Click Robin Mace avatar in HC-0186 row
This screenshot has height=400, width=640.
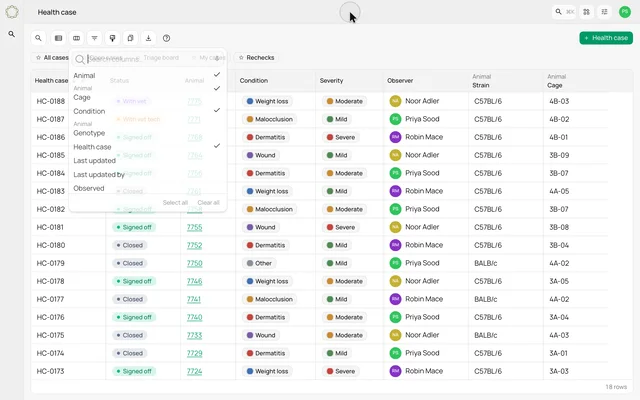pos(395,137)
